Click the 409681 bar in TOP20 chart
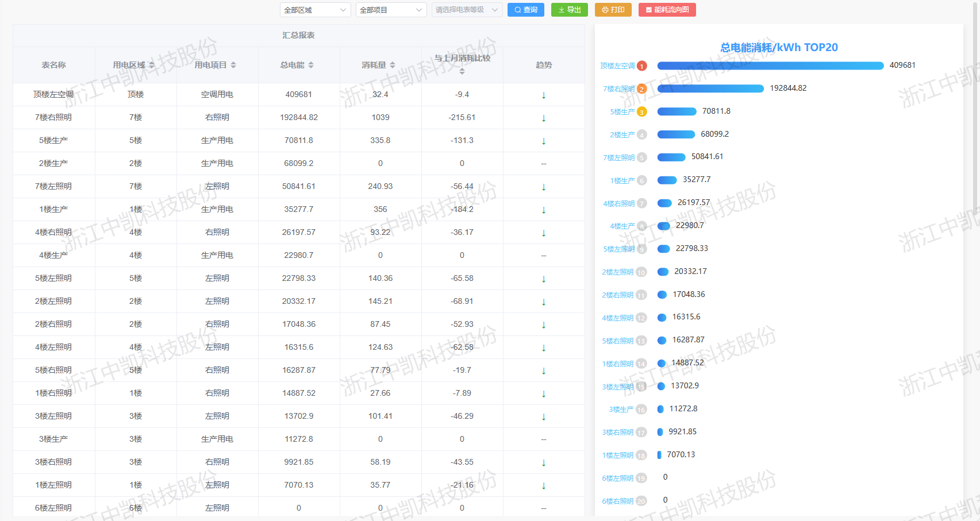980x521 pixels. pos(770,65)
